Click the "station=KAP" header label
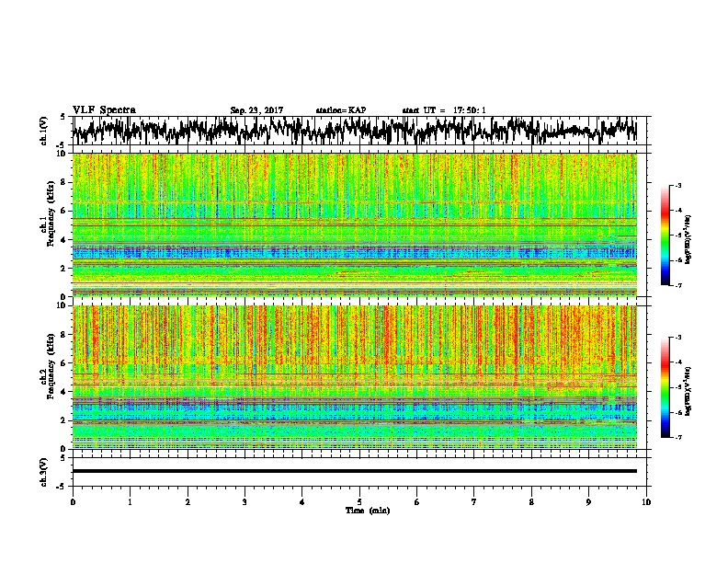This screenshot has width=728, height=563. [341, 110]
